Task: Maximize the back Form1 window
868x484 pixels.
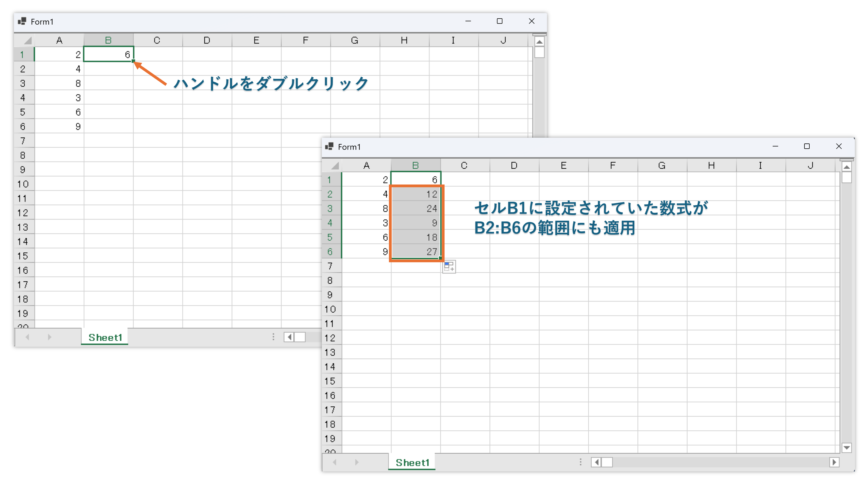Action: (x=499, y=21)
